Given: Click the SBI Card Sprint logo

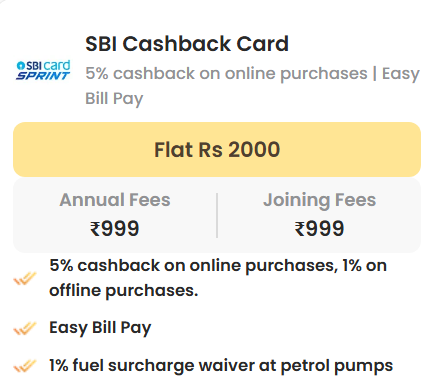Looking at the screenshot, I should click(x=43, y=70).
